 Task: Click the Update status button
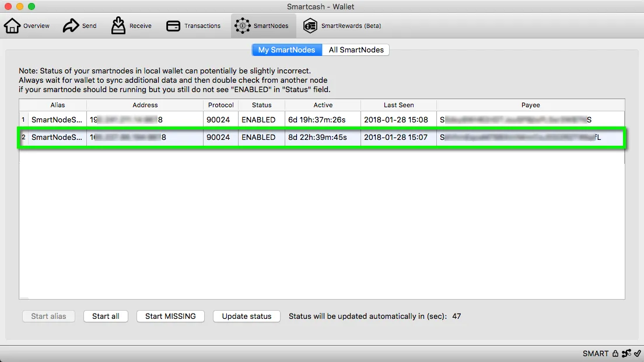[x=246, y=316]
